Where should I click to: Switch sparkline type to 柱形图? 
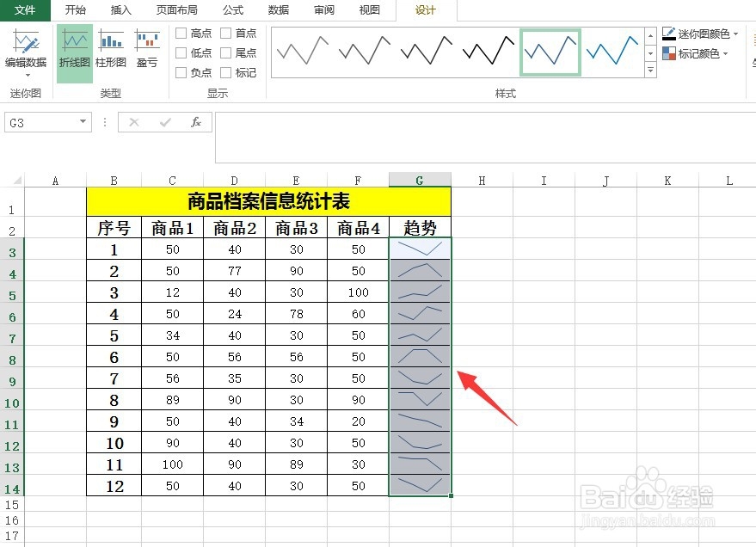(111, 49)
